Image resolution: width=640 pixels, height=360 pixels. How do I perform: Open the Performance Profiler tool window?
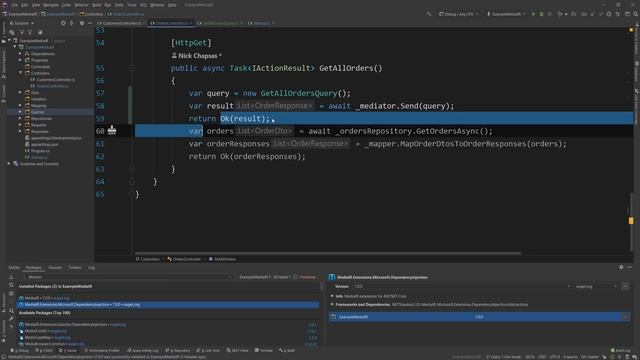point(102,350)
